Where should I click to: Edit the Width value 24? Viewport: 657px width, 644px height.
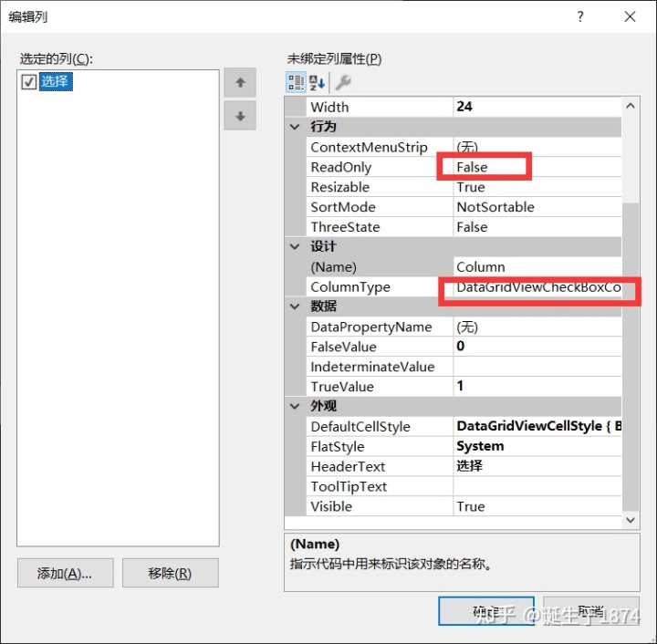click(537, 107)
